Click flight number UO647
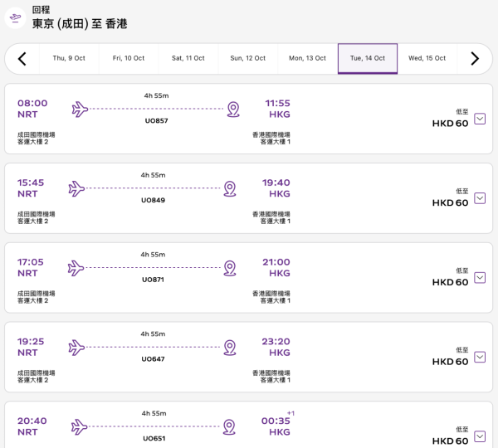The height and width of the screenshot is (448, 498). [x=153, y=358]
